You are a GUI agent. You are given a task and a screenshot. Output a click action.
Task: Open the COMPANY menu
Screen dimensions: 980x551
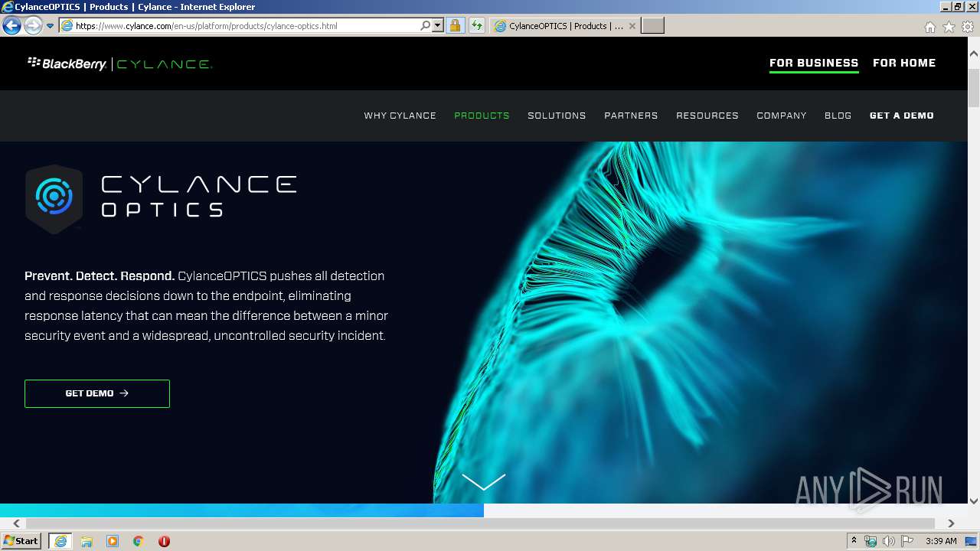tap(782, 116)
